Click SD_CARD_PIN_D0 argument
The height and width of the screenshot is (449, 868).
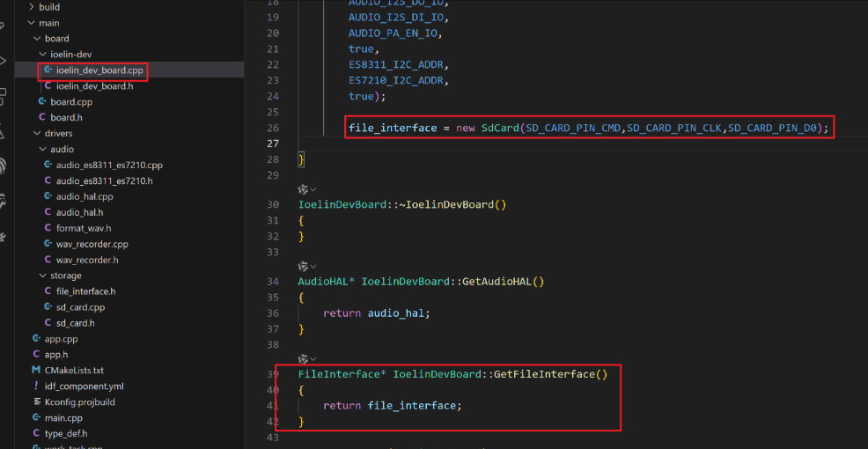click(772, 128)
